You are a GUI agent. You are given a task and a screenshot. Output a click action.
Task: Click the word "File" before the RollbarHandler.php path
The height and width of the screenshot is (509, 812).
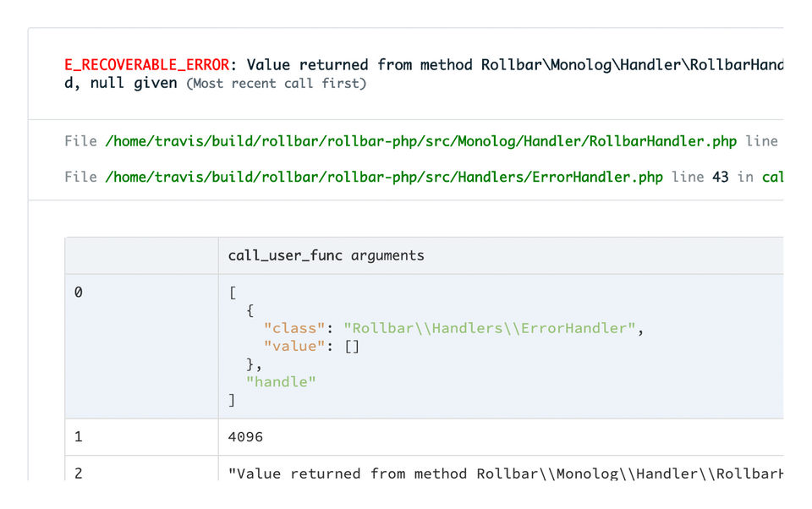80,141
